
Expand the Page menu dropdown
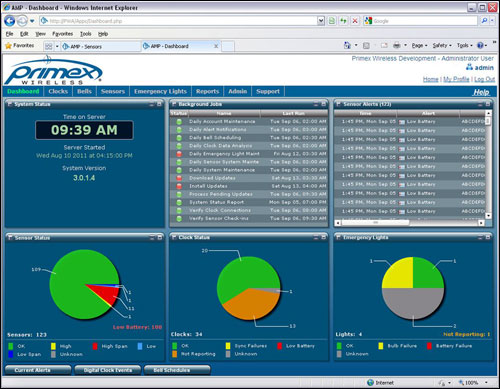tap(419, 45)
